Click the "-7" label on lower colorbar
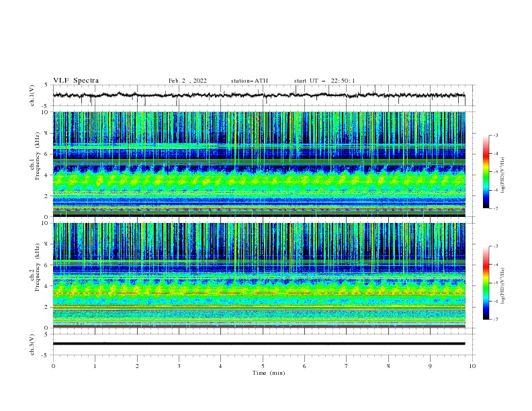532x411 pixels. 496,319
